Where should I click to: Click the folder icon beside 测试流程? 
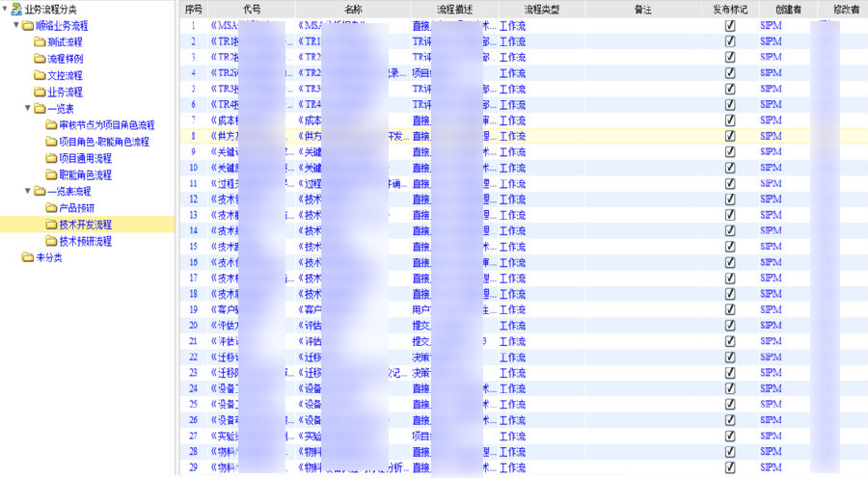pos(40,42)
